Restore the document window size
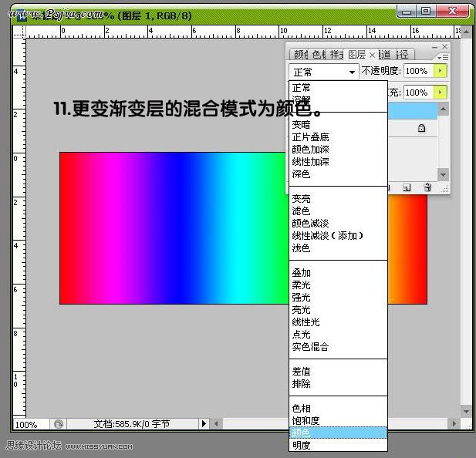Image resolution: width=476 pixels, height=458 pixels. point(426,12)
